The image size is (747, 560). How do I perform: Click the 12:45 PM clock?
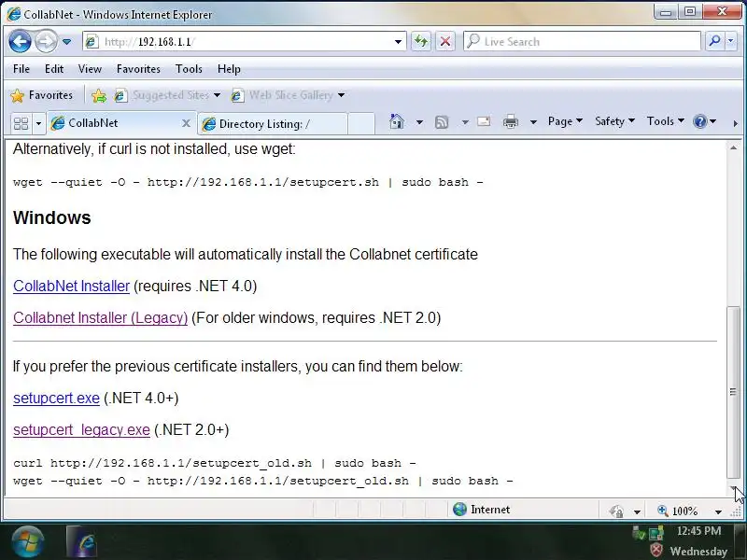pyautogui.click(x=698, y=531)
